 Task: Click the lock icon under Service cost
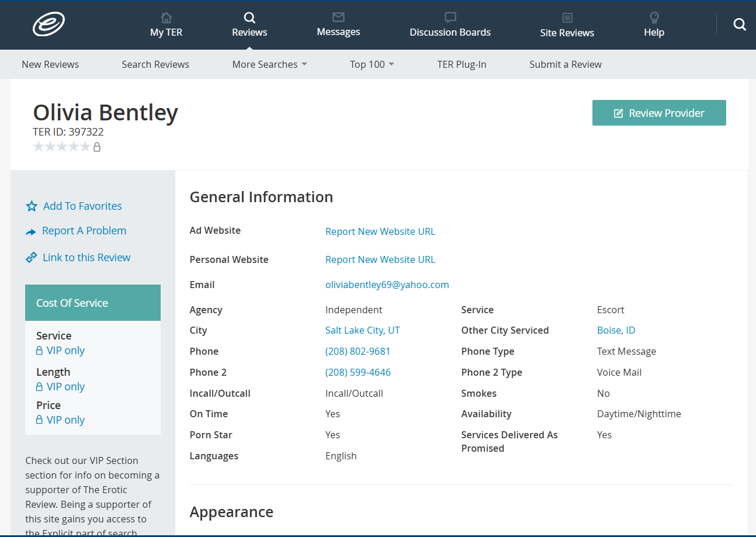tap(39, 351)
